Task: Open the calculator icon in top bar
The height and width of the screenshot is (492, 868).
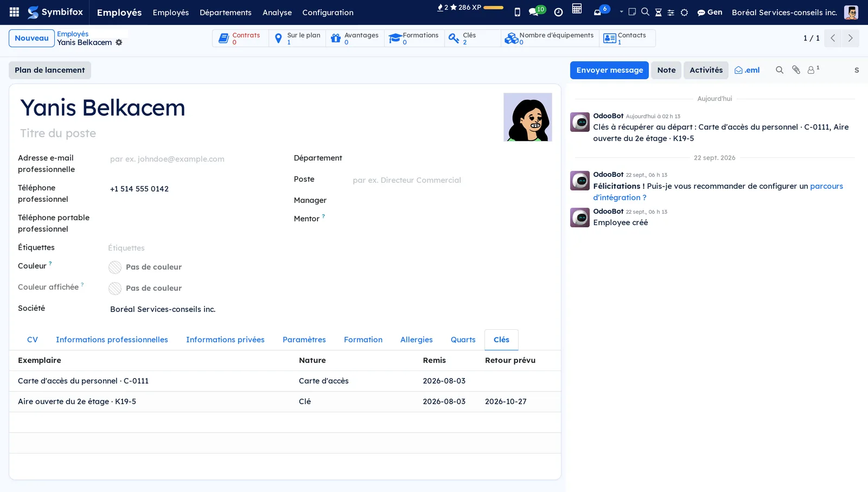Action: pyautogui.click(x=577, y=9)
